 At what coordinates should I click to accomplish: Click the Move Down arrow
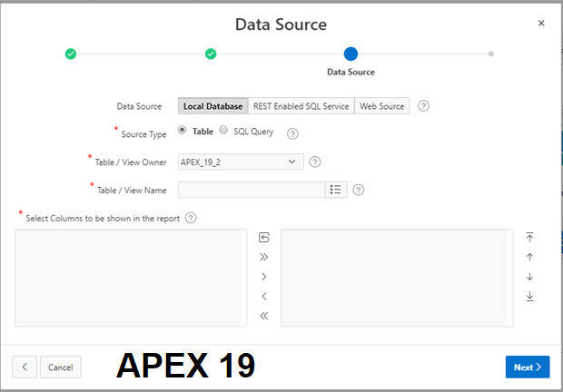point(530,277)
